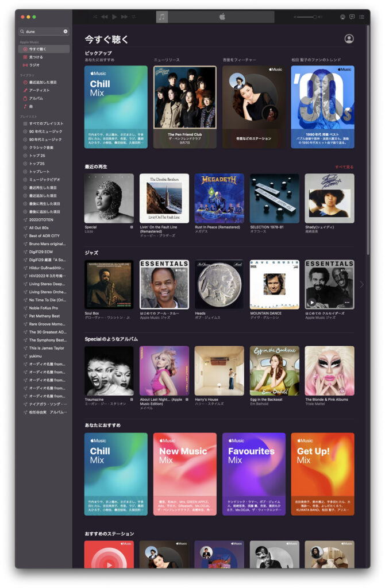Open the Traumazine album cover
The width and height of the screenshot is (385, 588).
pos(109,371)
